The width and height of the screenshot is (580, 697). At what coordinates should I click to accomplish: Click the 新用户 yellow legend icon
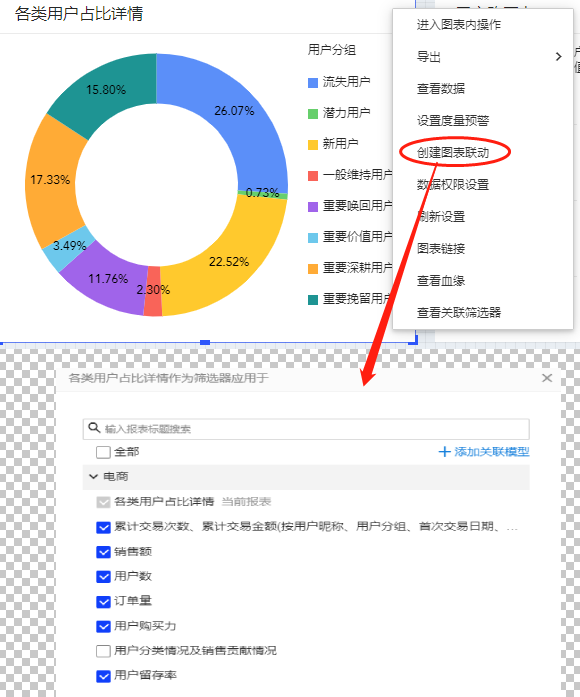pyautogui.click(x=313, y=144)
